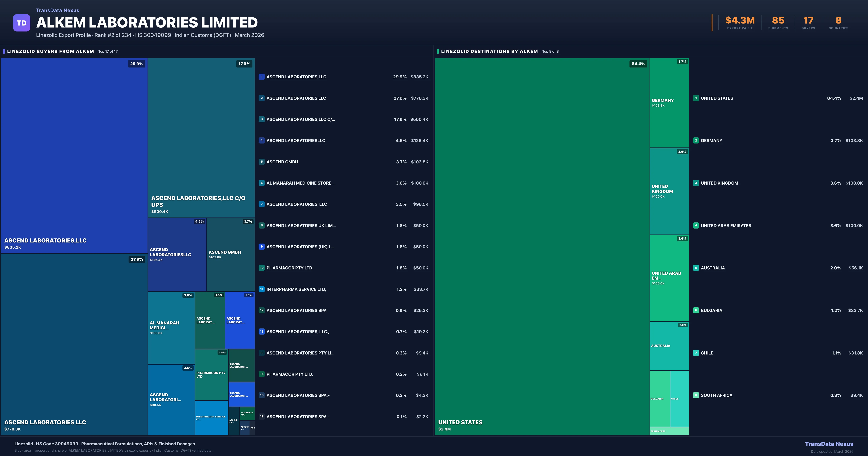The image size is (868, 456).
Task: Click rank badge 1 beside UNITED STATES
Action: coord(696,98)
